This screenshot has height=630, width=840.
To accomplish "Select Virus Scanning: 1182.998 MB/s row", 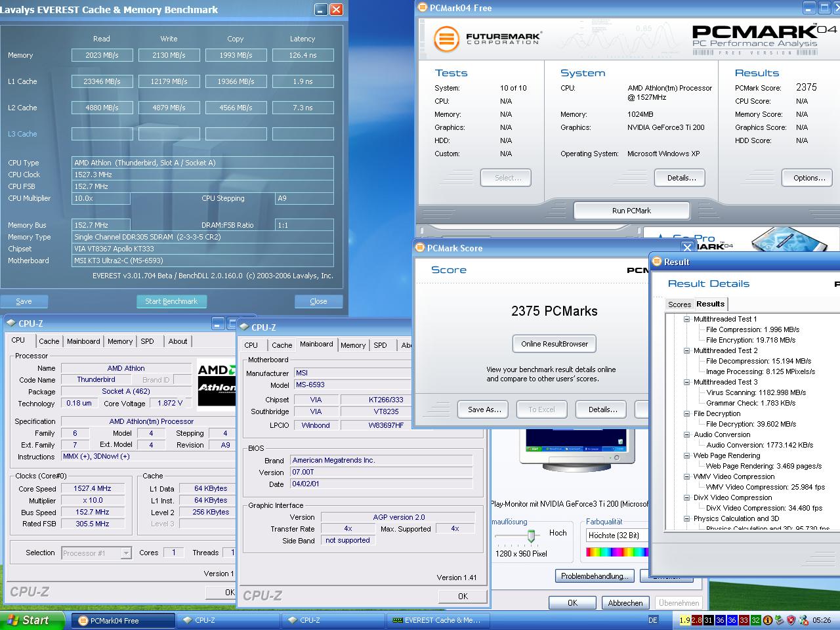I will click(756, 392).
